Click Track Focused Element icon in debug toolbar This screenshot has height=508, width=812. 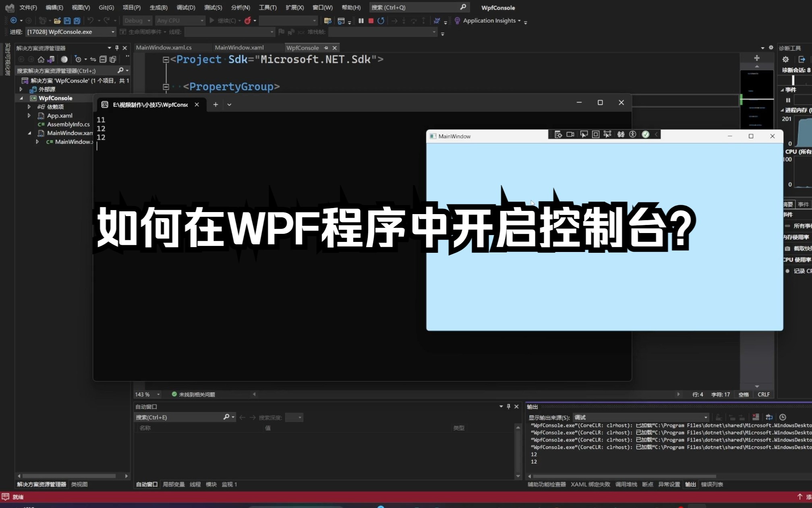pos(607,134)
